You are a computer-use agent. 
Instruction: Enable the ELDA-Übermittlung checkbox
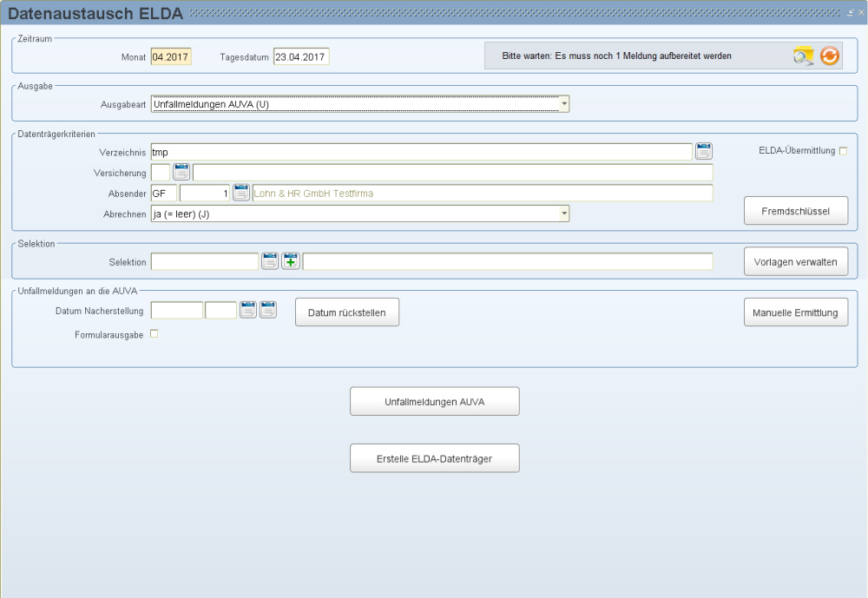(843, 151)
